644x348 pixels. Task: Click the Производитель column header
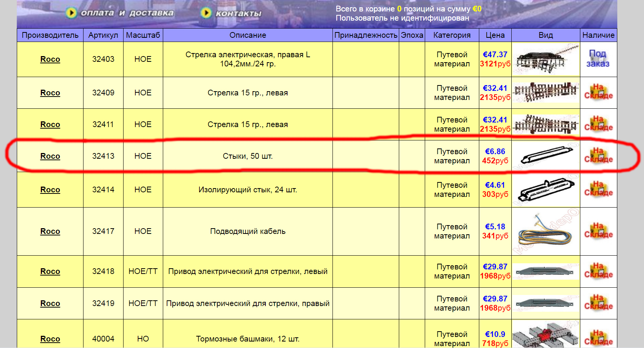click(50, 35)
